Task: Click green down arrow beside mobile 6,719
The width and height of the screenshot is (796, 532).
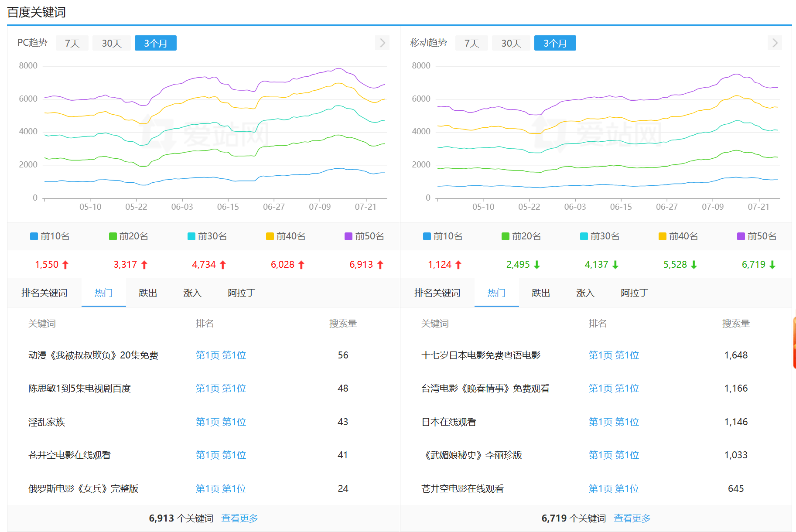Action: [772, 265]
